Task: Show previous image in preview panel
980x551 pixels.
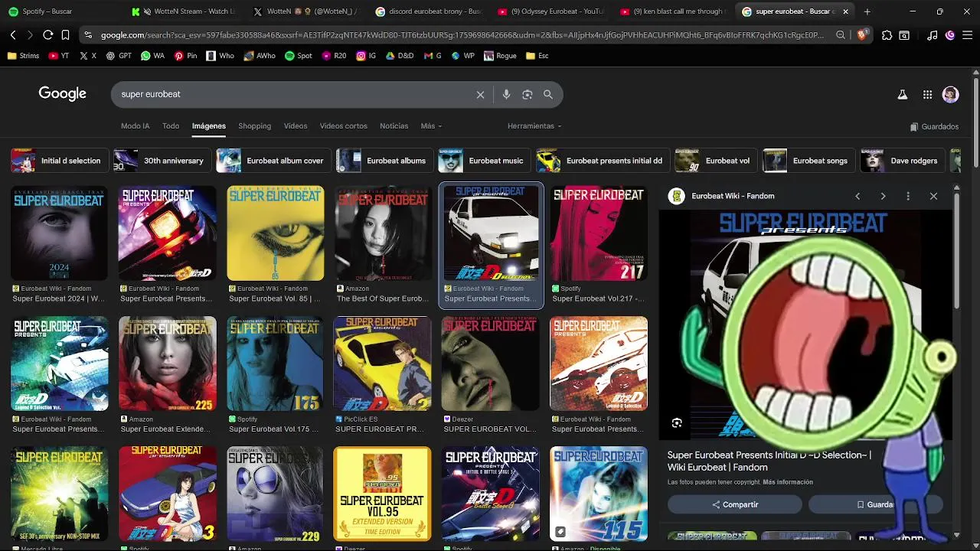Action: (x=857, y=196)
